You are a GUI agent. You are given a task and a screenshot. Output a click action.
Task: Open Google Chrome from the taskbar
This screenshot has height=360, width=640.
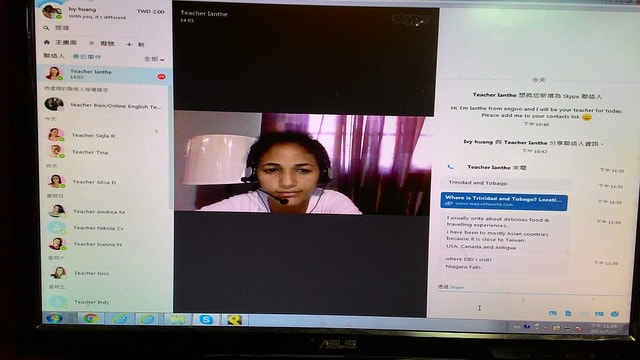[90, 318]
